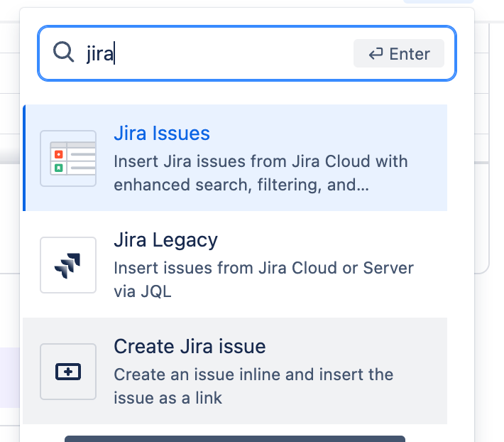Viewport: 504px width, 442px height.
Task: Click the Create Jira issue plus icon
Action: (68, 372)
